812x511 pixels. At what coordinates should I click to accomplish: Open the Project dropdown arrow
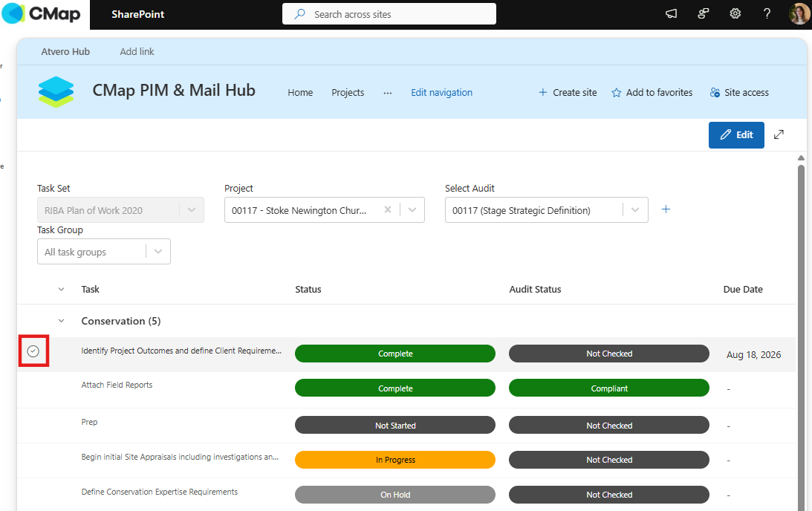click(x=412, y=209)
